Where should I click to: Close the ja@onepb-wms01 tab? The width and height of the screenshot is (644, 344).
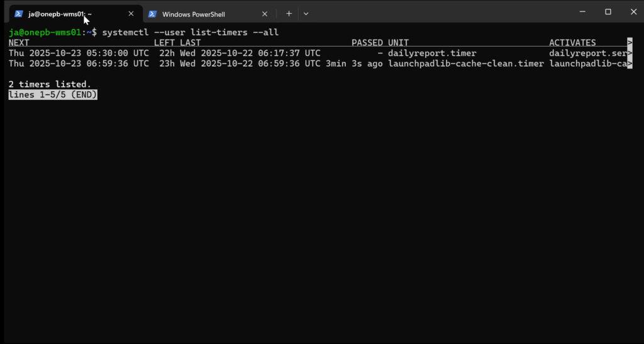click(131, 13)
